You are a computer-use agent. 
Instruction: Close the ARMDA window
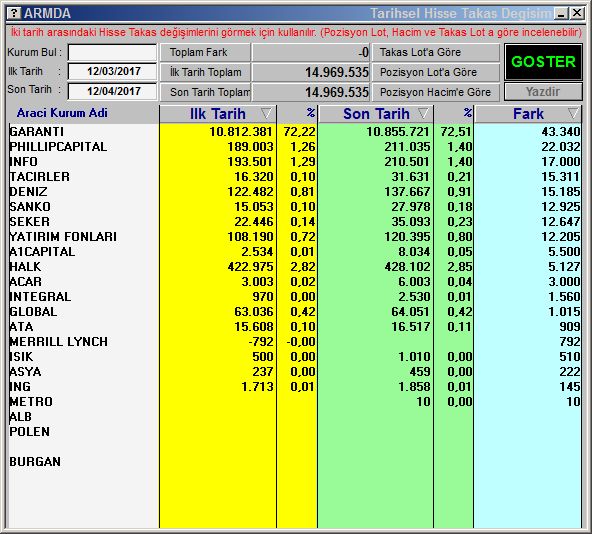[x=577, y=14]
